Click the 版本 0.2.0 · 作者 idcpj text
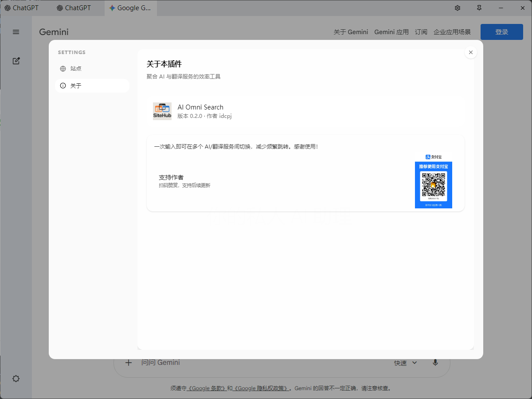Image resolution: width=532 pixels, height=399 pixels. (x=204, y=116)
